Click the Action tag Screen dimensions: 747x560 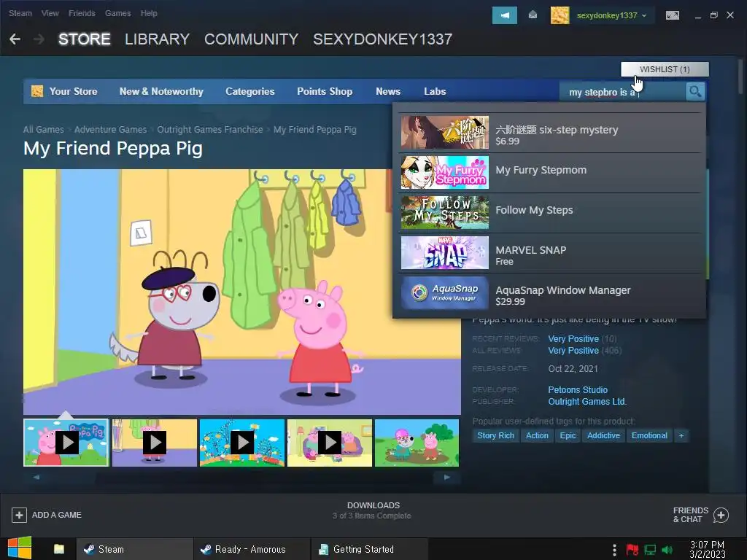coord(537,435)
